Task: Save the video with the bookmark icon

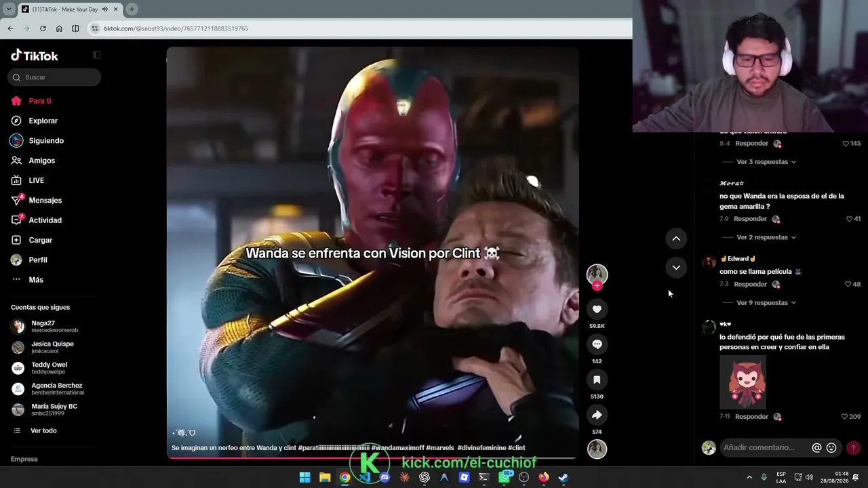Action: [597, 380]
